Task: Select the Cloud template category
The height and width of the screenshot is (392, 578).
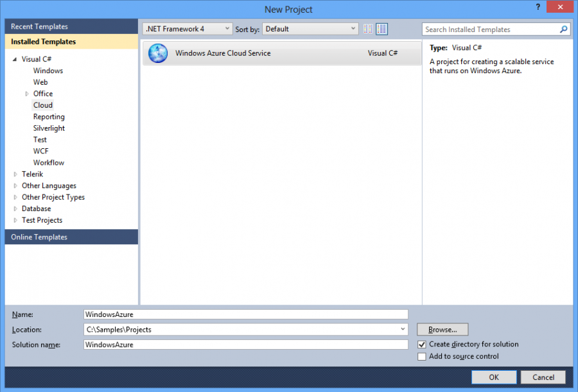Action: 43,105
